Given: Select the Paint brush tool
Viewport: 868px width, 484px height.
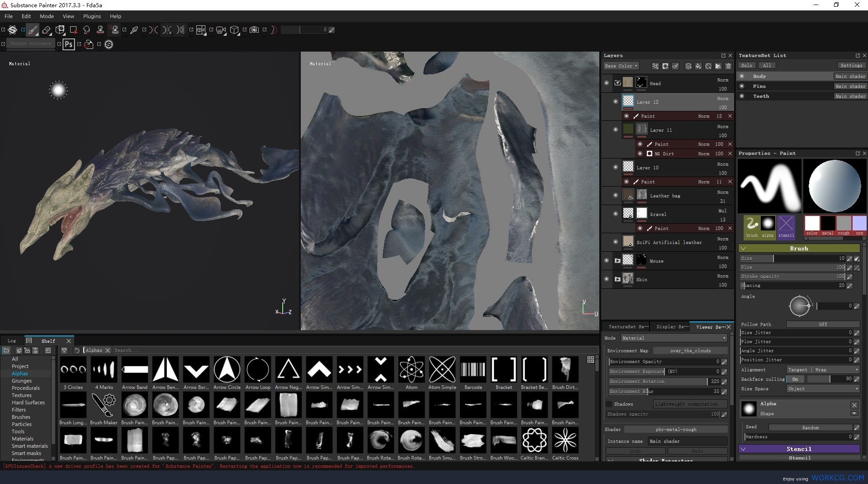Looking at the screenshot, I should pyautogui.click(x=33, y=30).
